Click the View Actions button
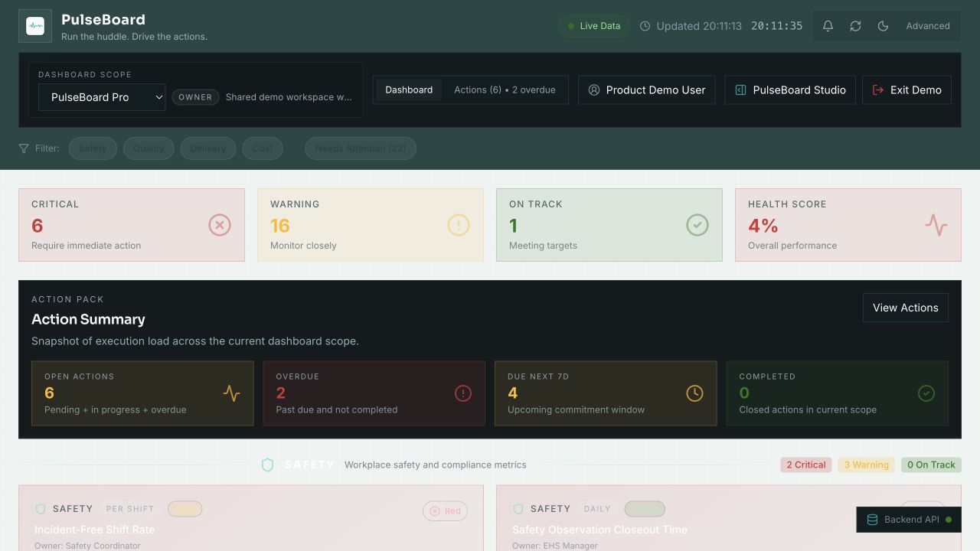 pyautogui.click(x=906, y=308)
